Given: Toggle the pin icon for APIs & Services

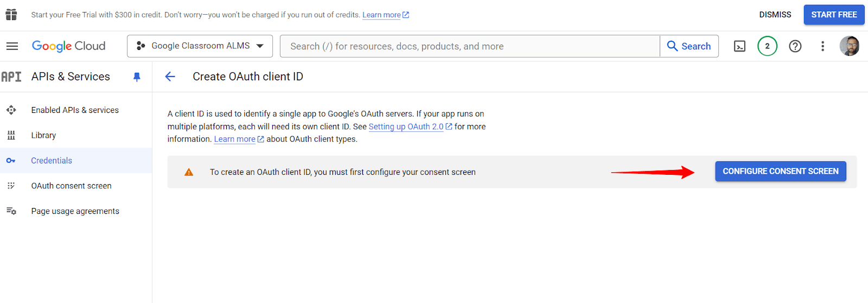Looking at the screenshot, I should [x=137, y=77].
